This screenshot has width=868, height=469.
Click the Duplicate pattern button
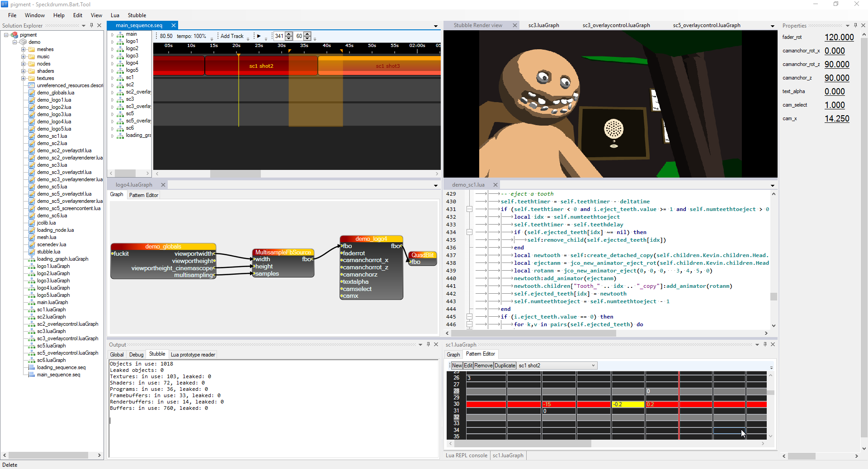coord(505,366)
